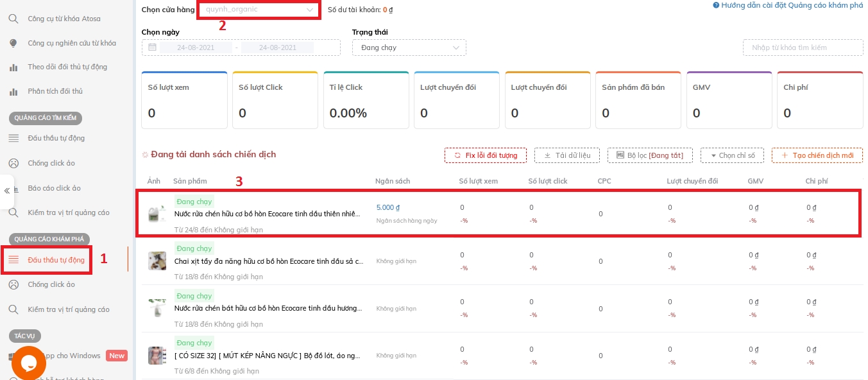868x380 pixels.
Task: Click the keyword search input field
Action: click(803, 47)
